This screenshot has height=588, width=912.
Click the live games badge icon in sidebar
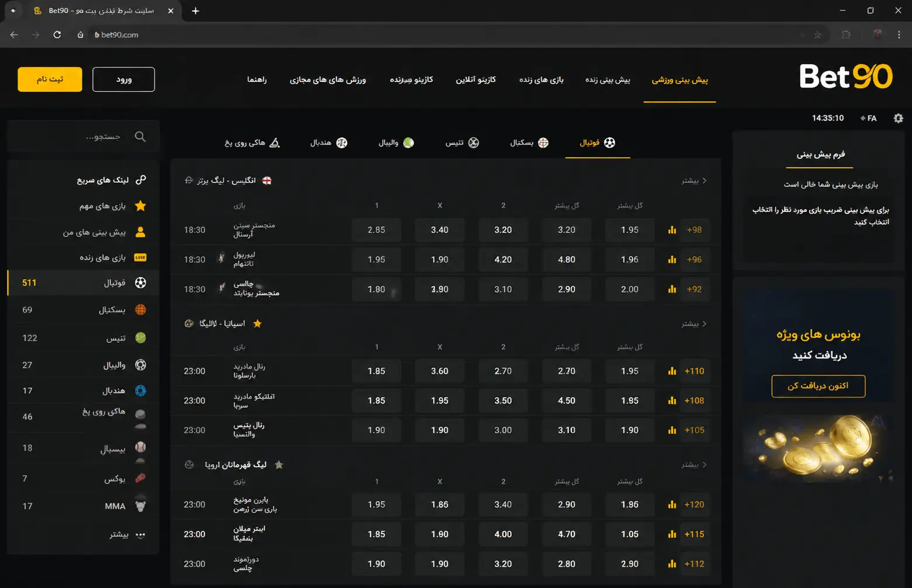click(x=140, y=258)
